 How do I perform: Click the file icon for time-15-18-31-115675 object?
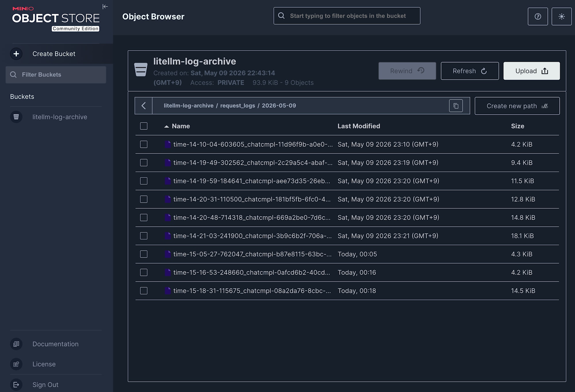(168, 291)
